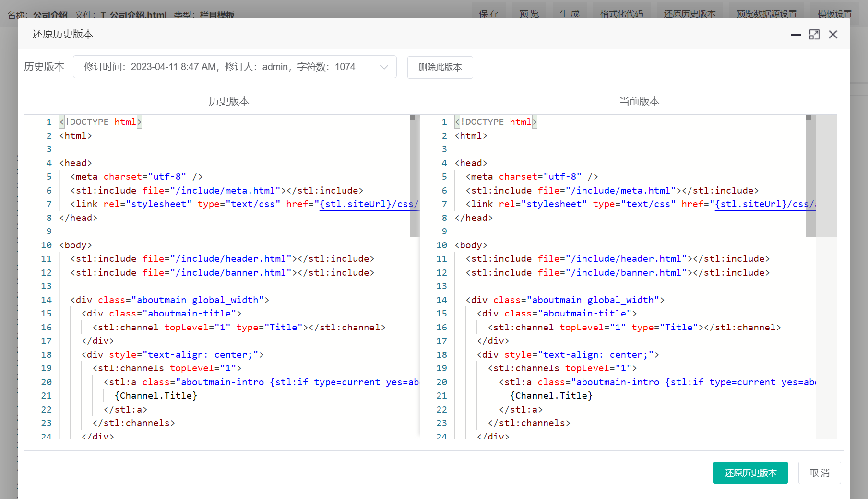Image resolution: width=868 pixels, height=499 pixels.
Task: Click the 删除此版本 button
Action: coord(440,67)
